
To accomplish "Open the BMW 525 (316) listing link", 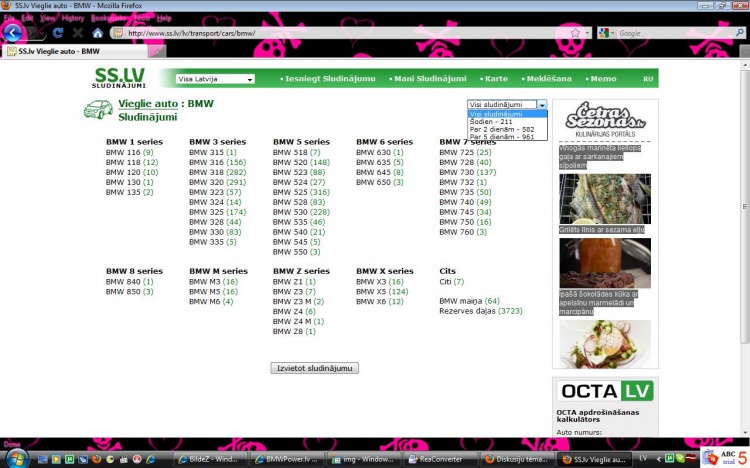I will 301,192.
